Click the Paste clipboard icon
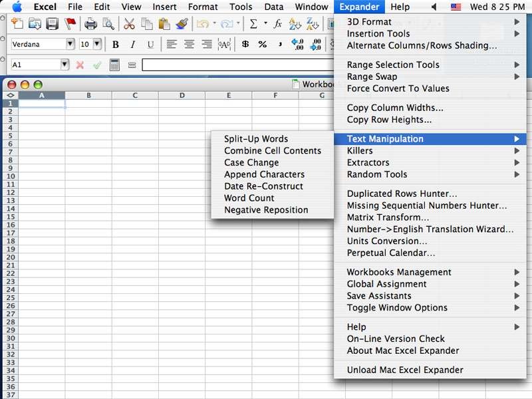This screenshot has height=399, width=532. pyautogui.click(x=164, y=24)
